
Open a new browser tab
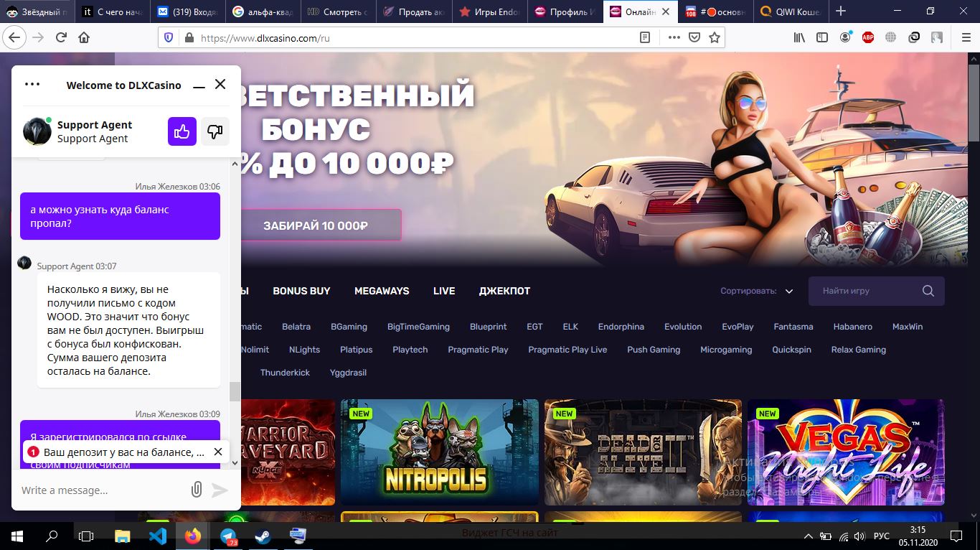[841, 11]
